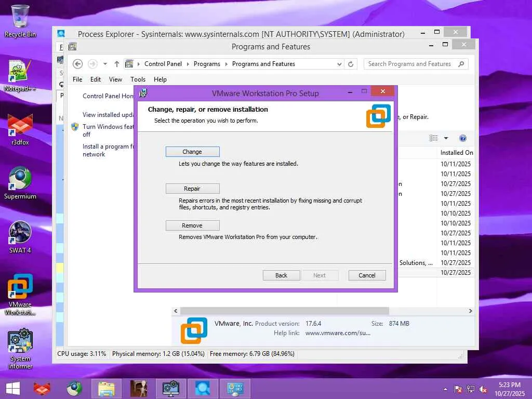Open the Tools menu in Programs and Features

[138, 79]
